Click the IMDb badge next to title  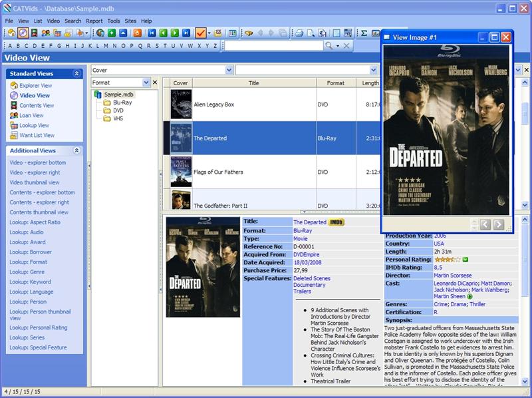coord(336,222)
